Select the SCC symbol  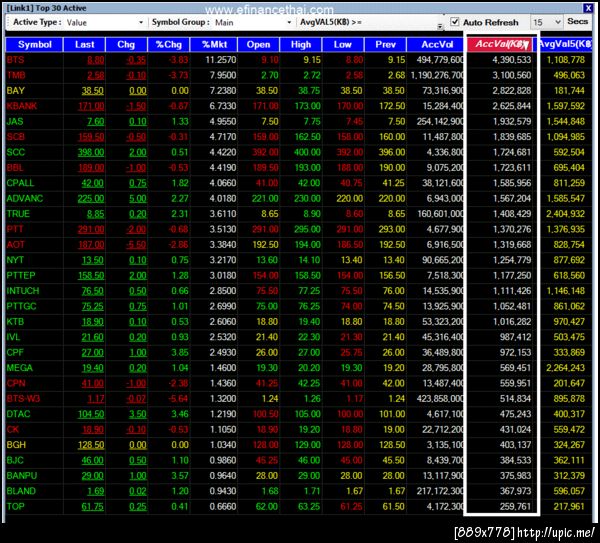[x=16, y=152]
